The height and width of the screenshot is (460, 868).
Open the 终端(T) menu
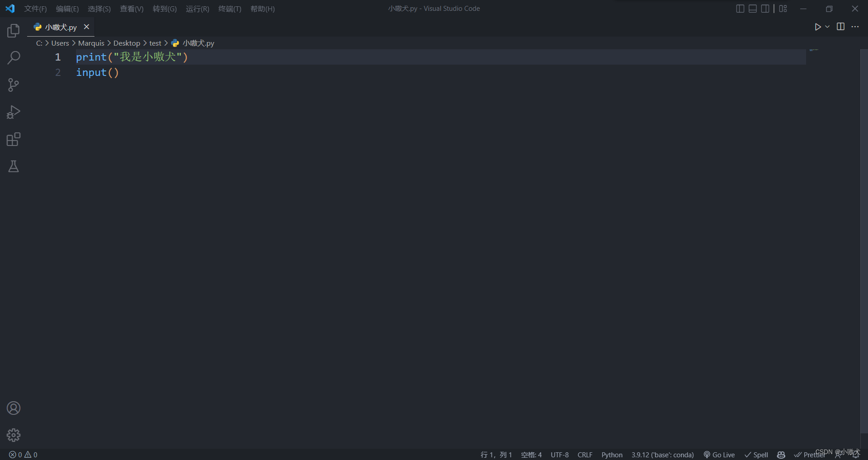(229, 9)
